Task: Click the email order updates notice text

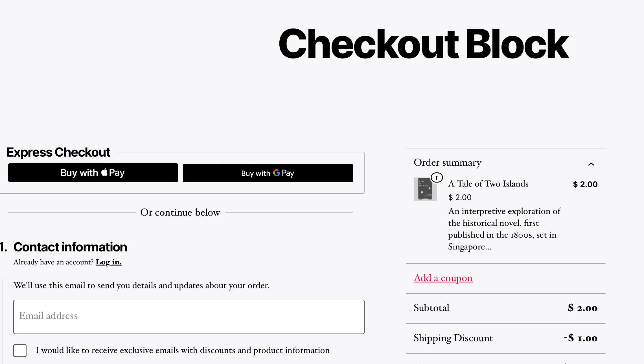Action: [x=141, y=285]
